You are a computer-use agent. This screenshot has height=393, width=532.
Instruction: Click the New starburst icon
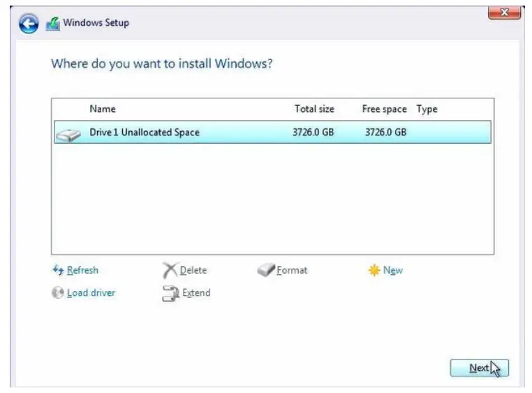click(374, 270)
